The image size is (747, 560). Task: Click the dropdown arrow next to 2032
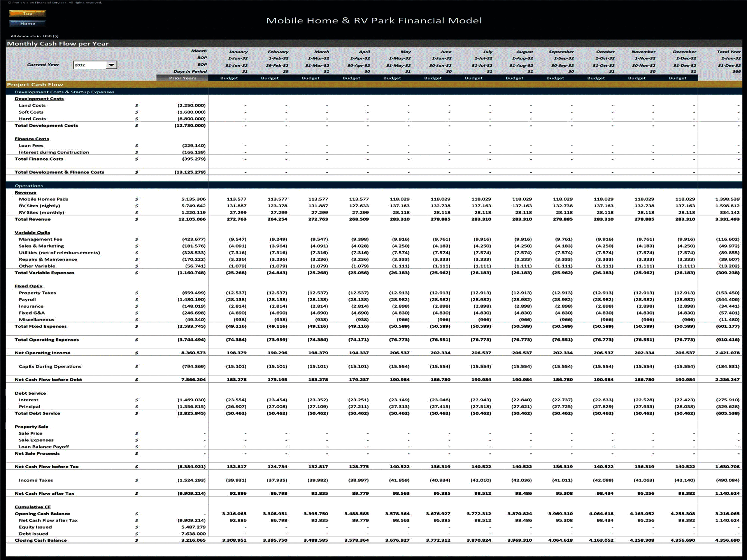(x=111, y=65)
